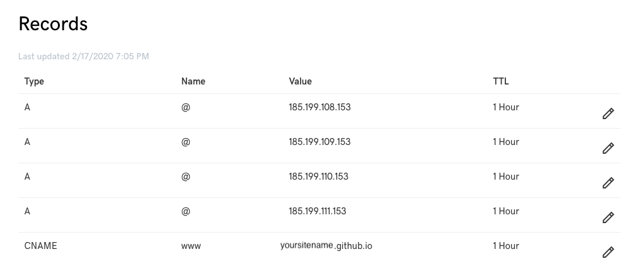Select the IP value 185.199.109.153
The image size is (644, 266).
click(319, 142)
